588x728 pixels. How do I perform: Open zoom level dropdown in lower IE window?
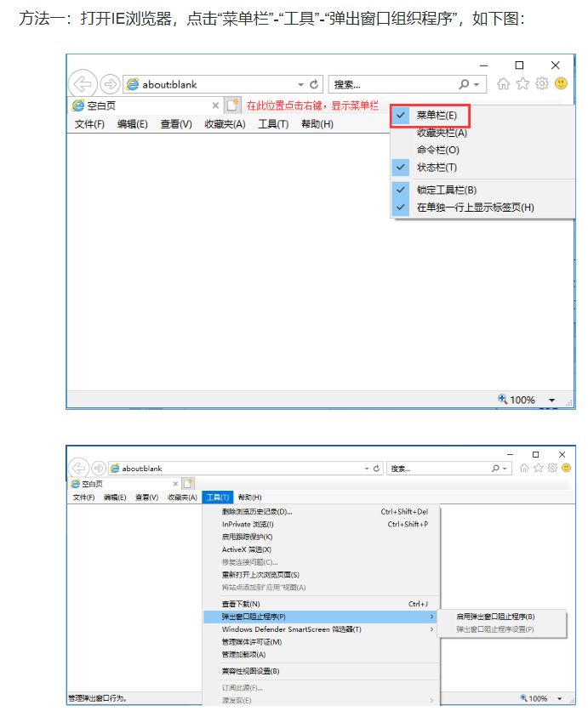click(x=560, y=698)
